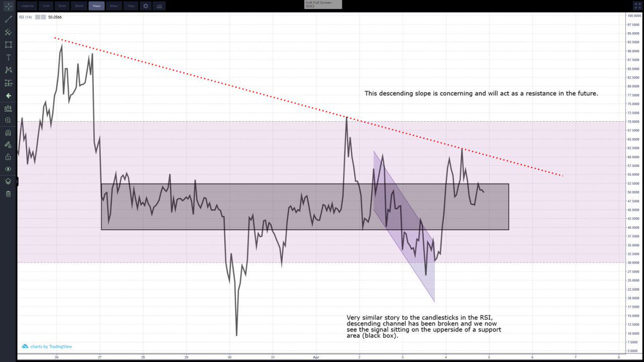Click the RSI value 50.0566
This screenshot has height=362, width=644.
(55, 17)
